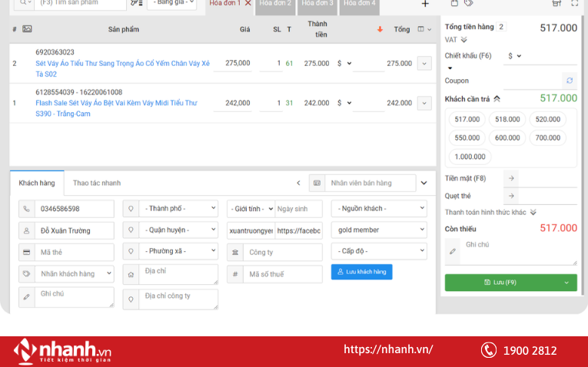Add a new invoice tab with plus

point(425,5)
